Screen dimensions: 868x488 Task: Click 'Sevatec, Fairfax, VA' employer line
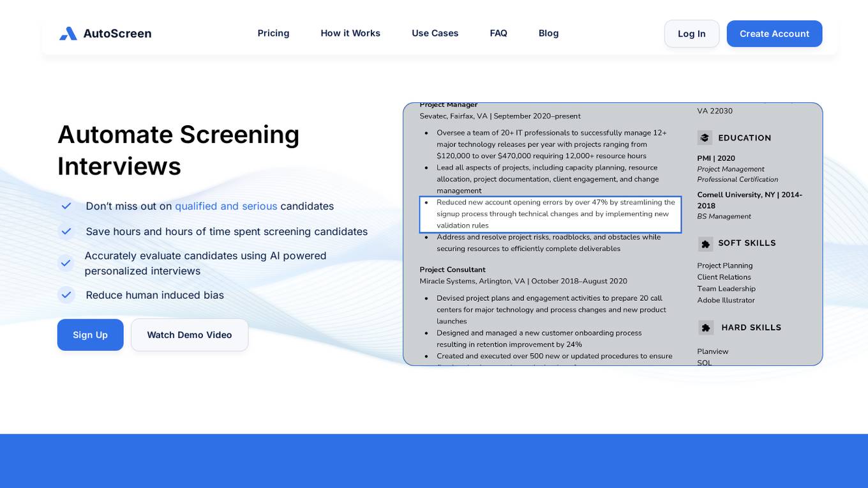(x=500, y=116)
